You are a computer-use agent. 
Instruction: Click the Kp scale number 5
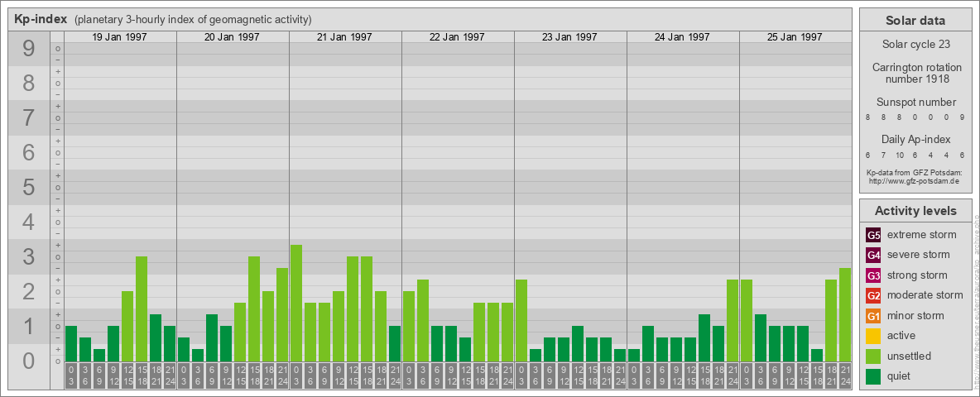[x=28, y=187]
